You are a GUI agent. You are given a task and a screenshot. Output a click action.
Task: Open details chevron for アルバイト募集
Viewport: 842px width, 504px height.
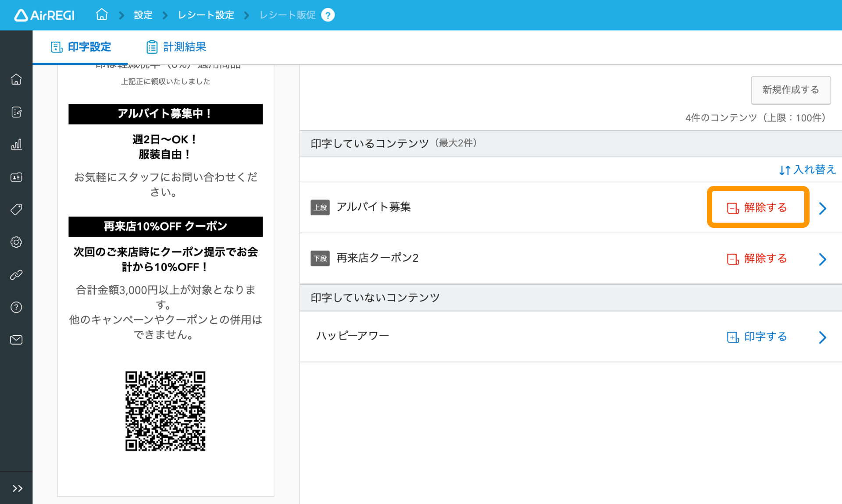(823, 208)
